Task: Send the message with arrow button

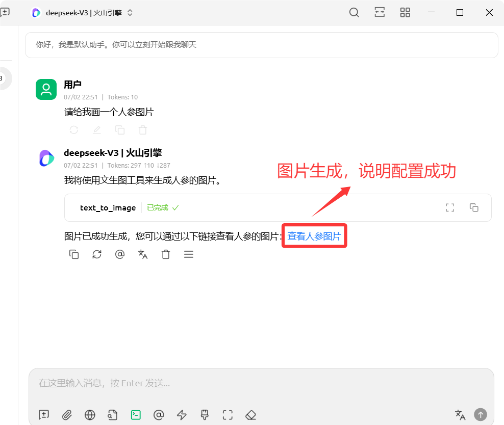Action: coord(481,415)
